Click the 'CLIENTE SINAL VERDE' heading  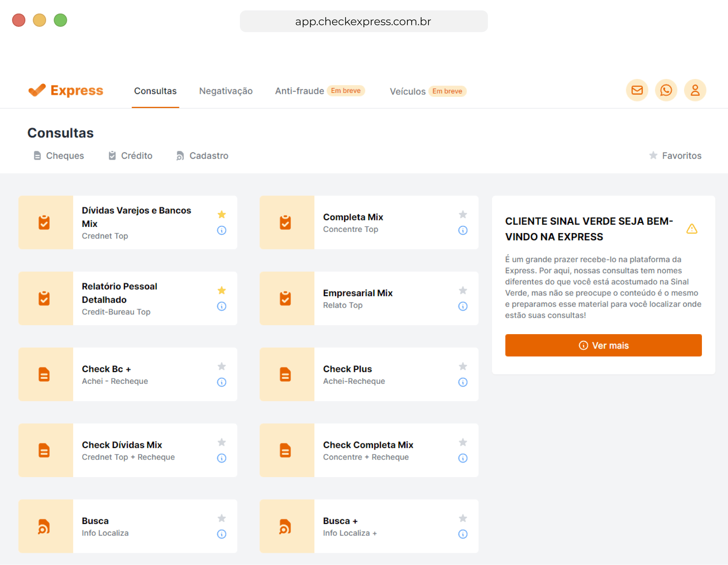[x=589, y=229]
